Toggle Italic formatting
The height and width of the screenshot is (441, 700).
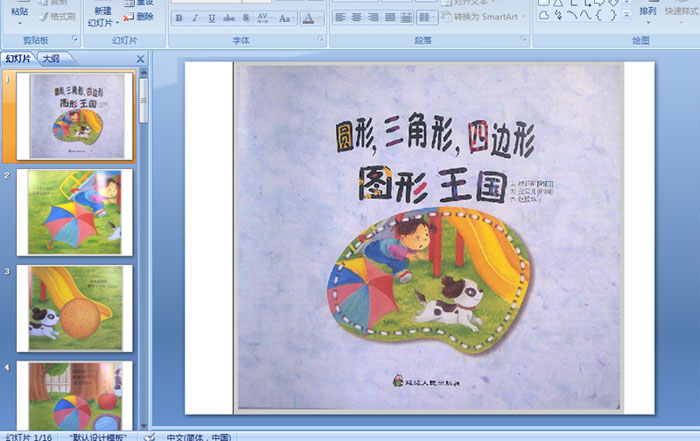[x=195, y=18]
